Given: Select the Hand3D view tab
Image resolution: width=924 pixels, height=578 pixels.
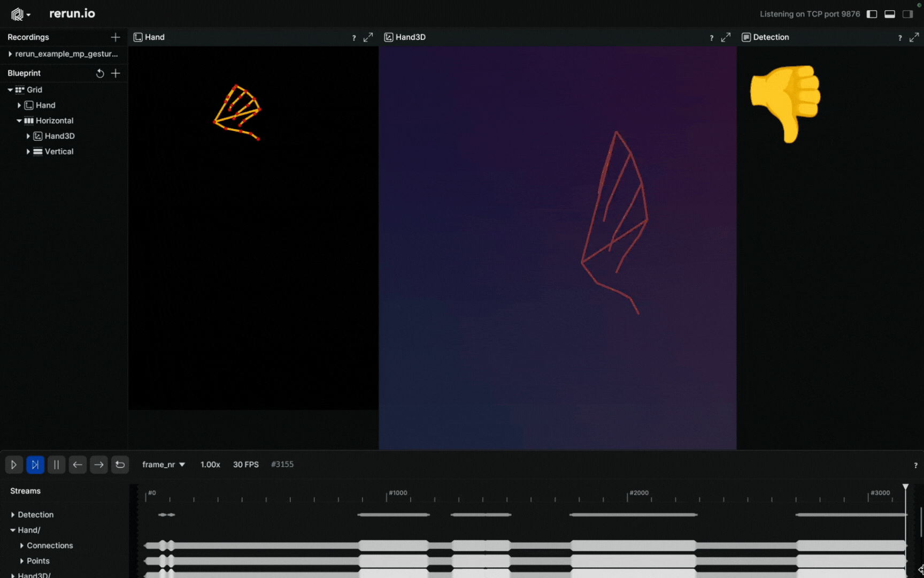Looking at the screenshot, I should (410, 37).
